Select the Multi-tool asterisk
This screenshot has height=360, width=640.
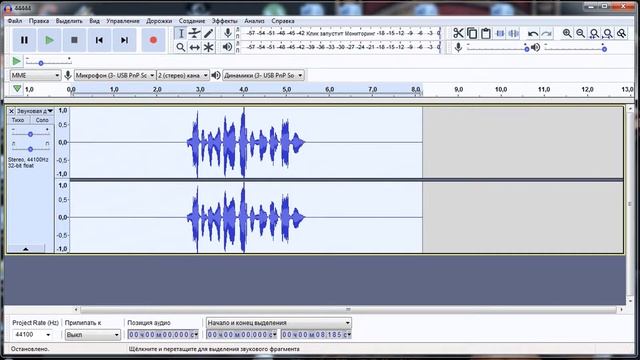click(x=209, y=47)
